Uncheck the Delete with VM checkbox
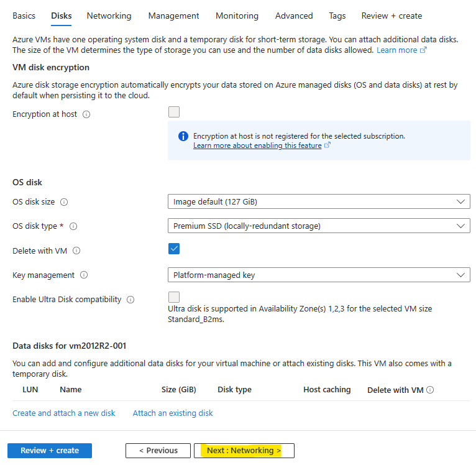Viewport: 476px width, 465px height. click(x=174, y=249)
